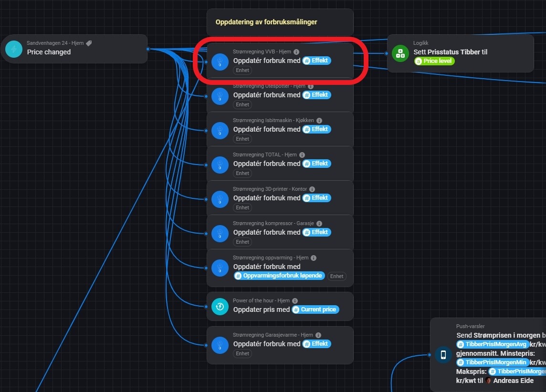This screenshot has height=392, width=546.
Task: Click the Price level tag in Logikk card
Action: pos(434,61)
